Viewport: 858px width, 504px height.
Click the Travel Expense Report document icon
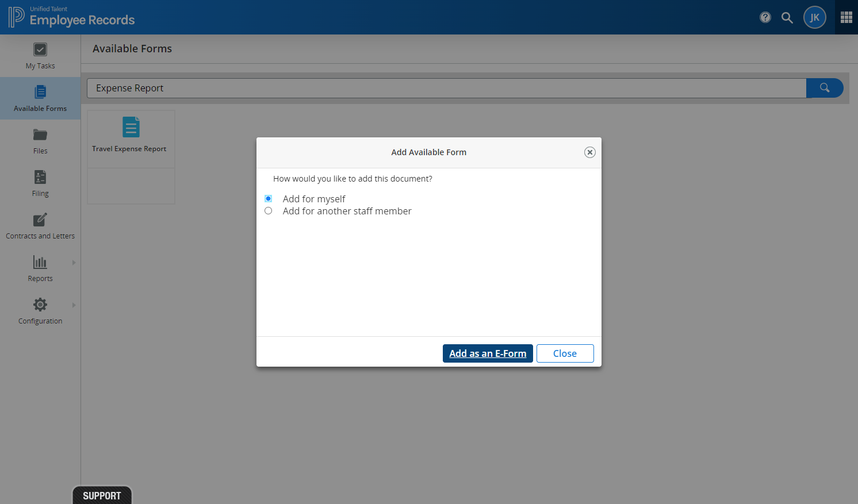(x=131, y=127)
